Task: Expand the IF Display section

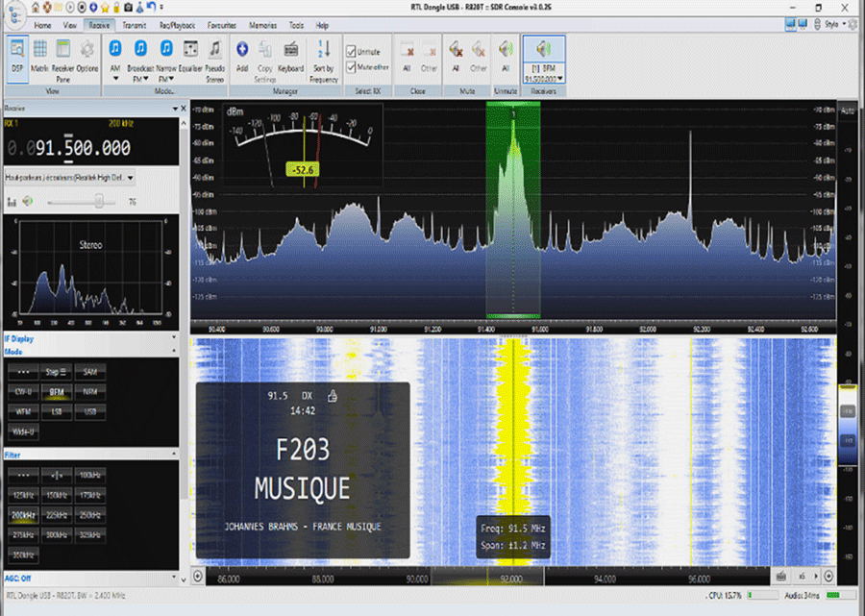Action: pos(174,337)
